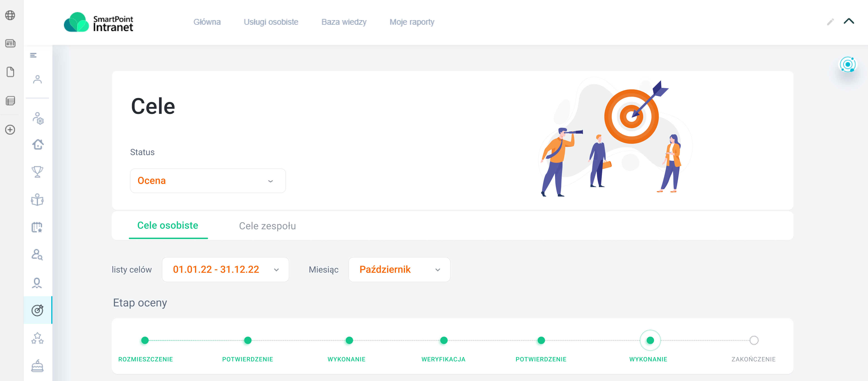Open the news feed icon in left rail
868x381 pixels.
[x=10, y=43]
